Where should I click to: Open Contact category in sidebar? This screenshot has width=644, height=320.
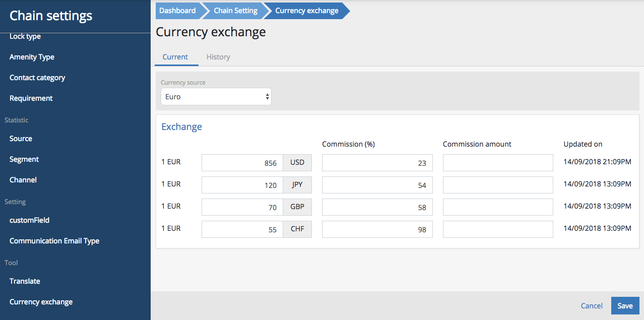pyautogui.click(x=37, y=78)
